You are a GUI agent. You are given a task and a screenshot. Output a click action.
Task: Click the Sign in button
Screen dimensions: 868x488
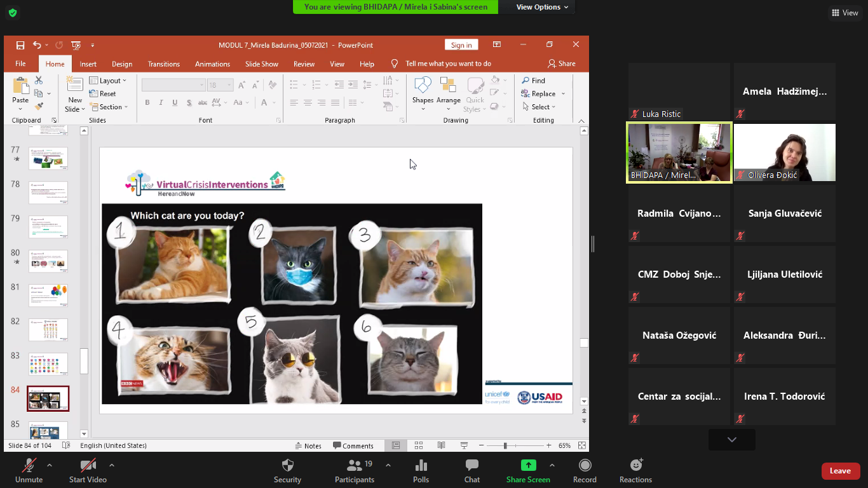(x=461, y=45)
